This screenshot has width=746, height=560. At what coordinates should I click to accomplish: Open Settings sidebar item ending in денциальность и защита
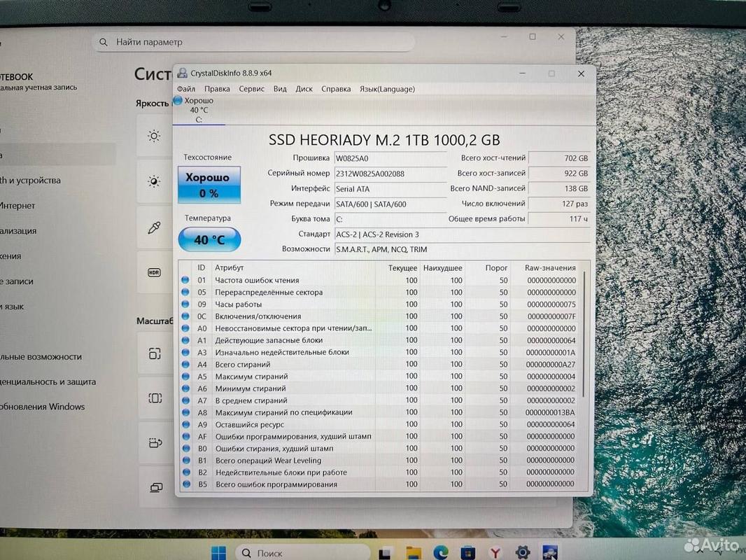pos(48,381)
